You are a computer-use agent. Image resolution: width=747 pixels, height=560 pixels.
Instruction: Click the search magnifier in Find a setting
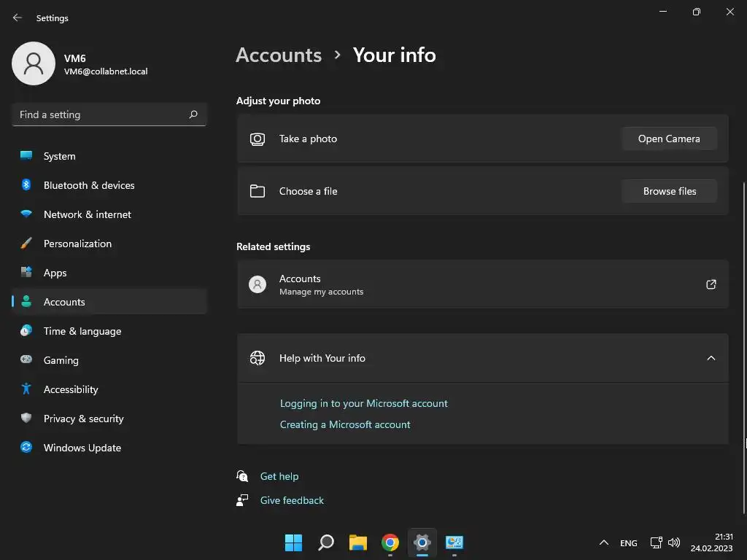click(193, 114)
